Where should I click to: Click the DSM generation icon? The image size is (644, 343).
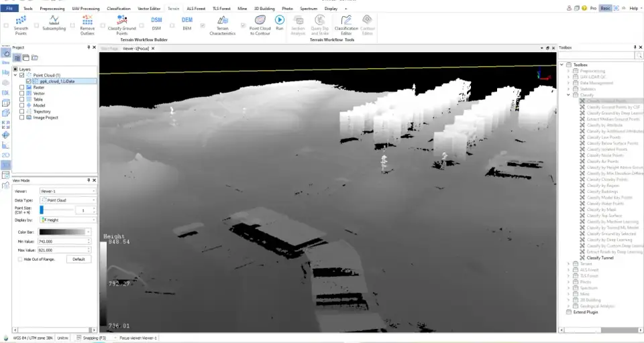(x=156, y=19)
